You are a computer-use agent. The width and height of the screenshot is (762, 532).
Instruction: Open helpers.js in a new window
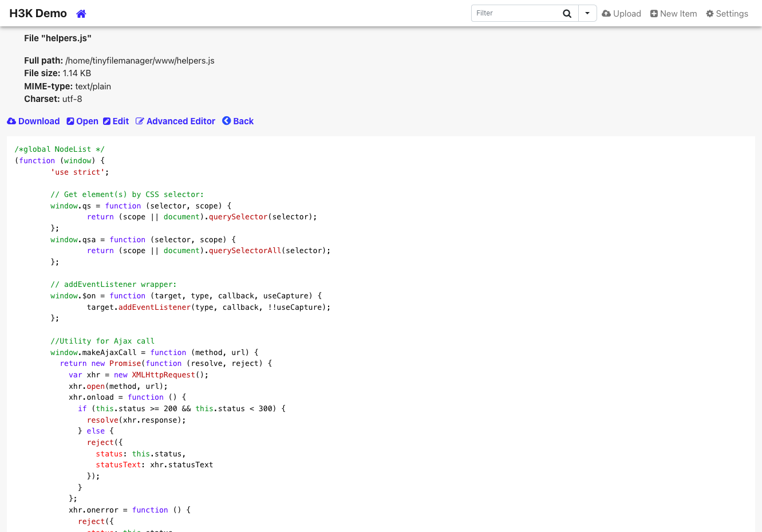(82, 121)
